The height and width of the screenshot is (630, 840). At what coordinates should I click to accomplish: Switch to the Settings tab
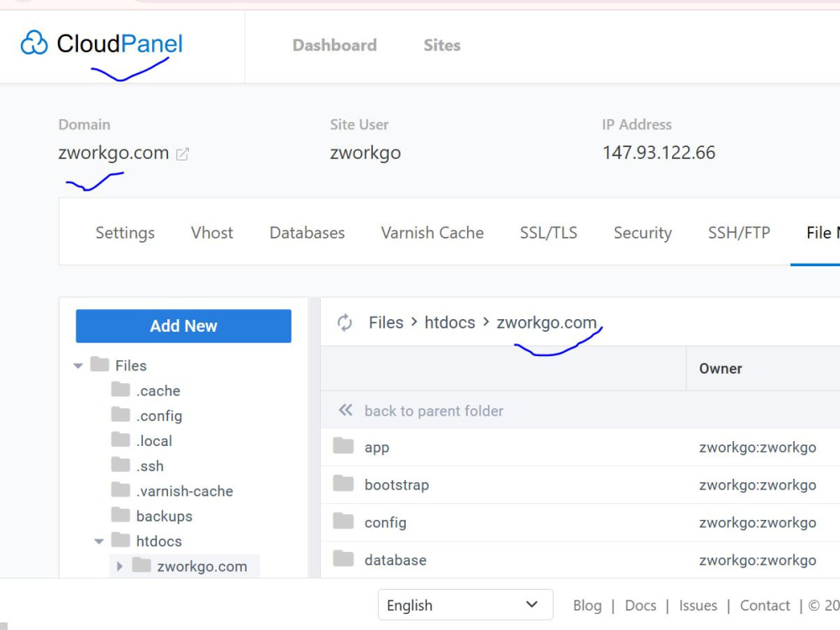[125, 233]
